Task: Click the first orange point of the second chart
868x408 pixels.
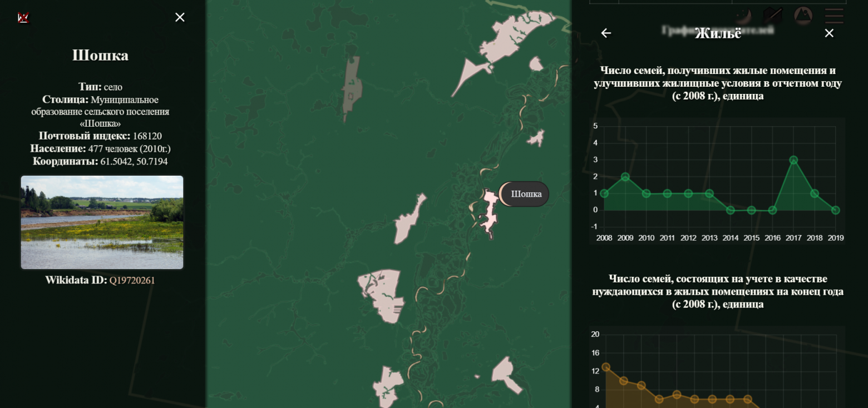Action: click(x=606, y=367)
